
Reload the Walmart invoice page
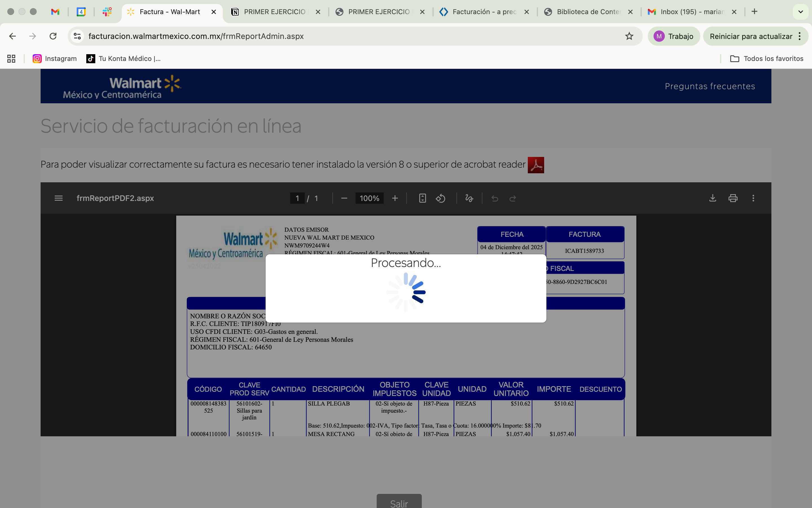click(53, 36)
